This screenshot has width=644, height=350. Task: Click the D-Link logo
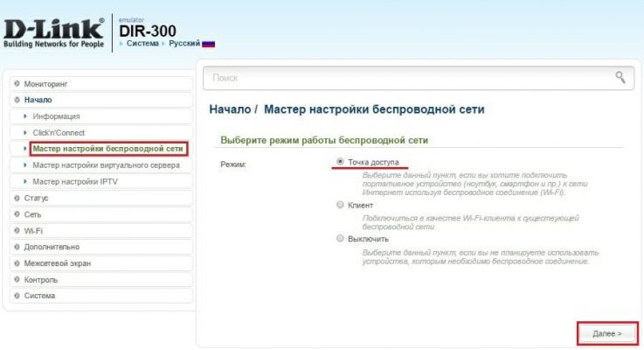point(54,33)
